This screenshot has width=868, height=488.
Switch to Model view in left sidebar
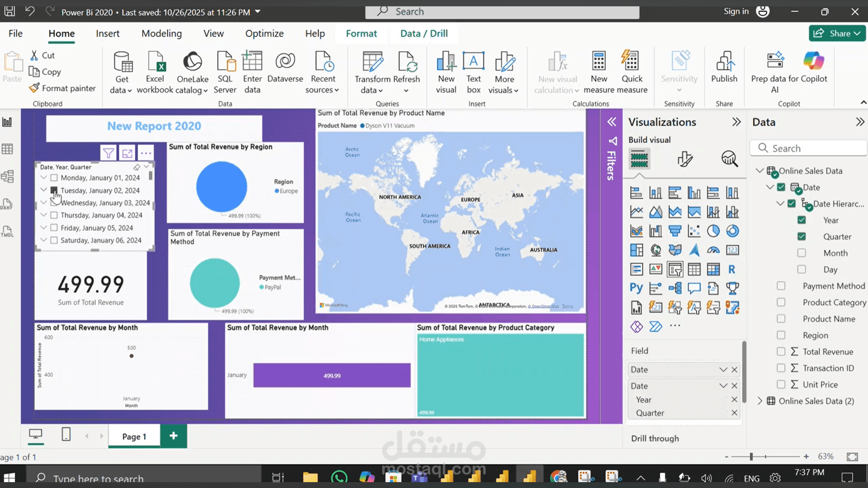(x=7, y=176)
